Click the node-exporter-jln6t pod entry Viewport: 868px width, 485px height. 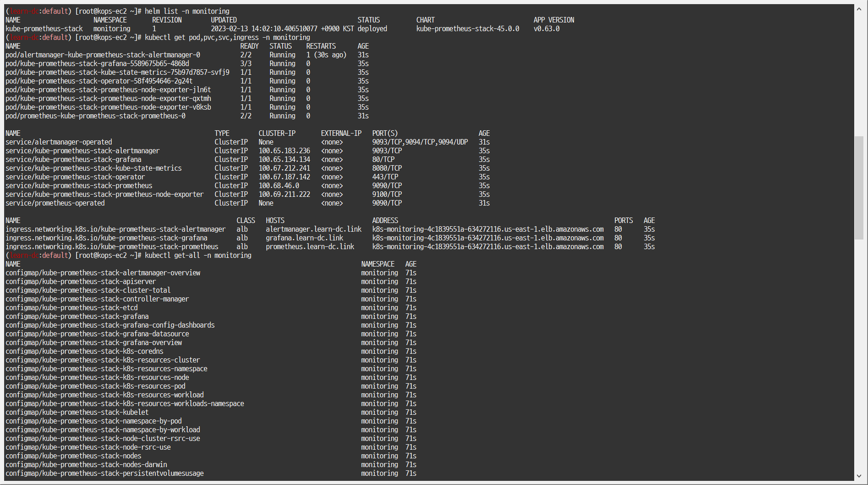[108, 89]
